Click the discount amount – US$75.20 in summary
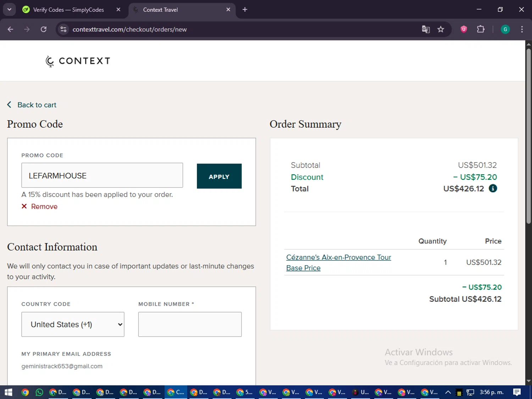Screen dimensions: 532x399 (475, 177)
